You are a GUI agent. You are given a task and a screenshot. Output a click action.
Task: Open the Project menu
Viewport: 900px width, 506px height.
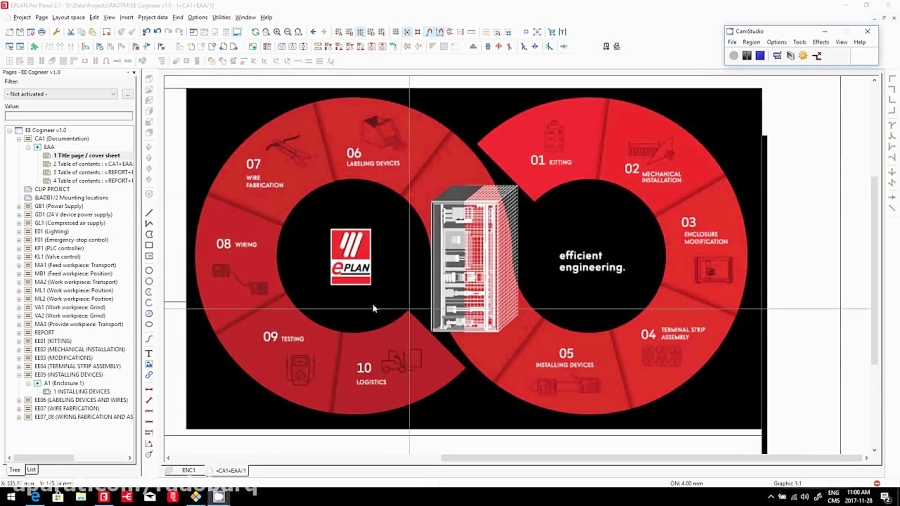(x=22, y=17)
